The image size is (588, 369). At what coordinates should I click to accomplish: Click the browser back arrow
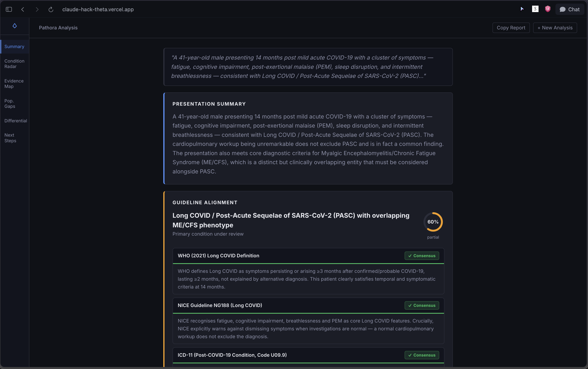(23, 9)
